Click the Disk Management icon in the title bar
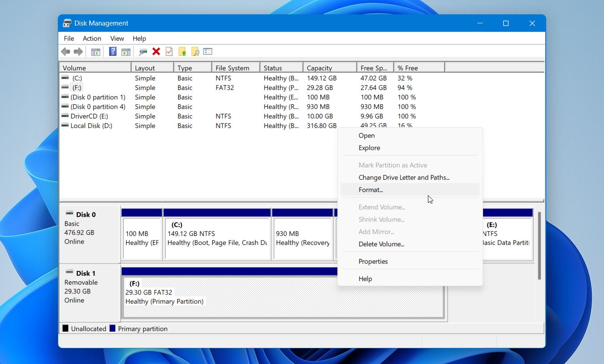 pos(67,23)
